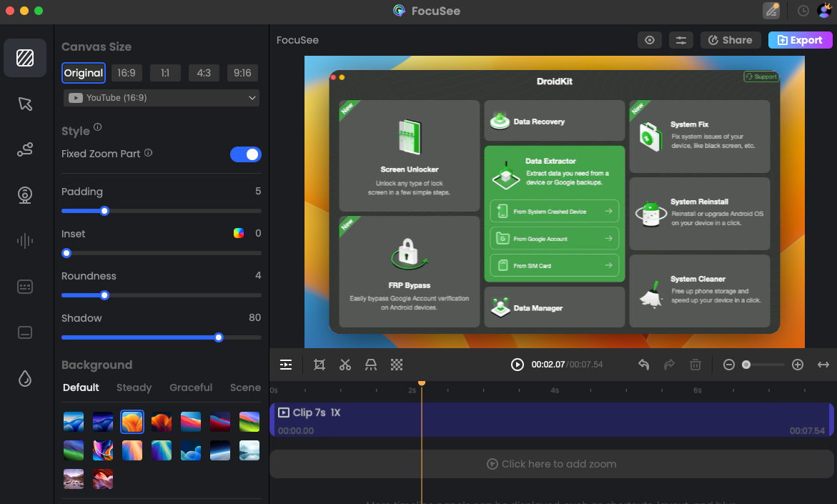This screenshot has width=837, height=504.
Task: Select the Clip 7s 1X timeline clip
Action: click(x=551, y=420)
